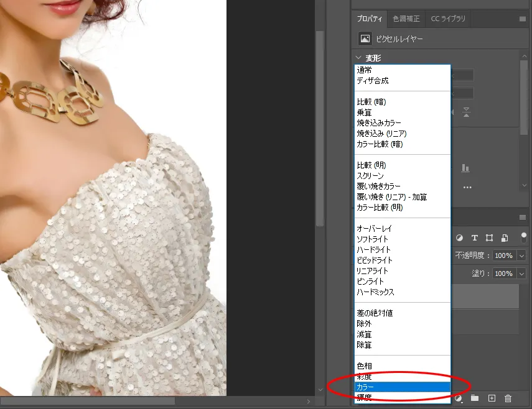Add an adjustment layer via half-circle icon

tap(459, 398)
